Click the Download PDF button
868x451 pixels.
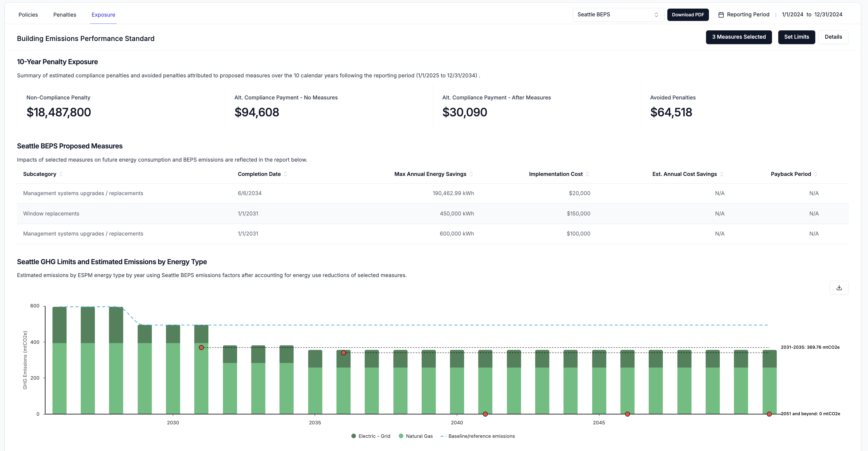(x=687, y=15)
